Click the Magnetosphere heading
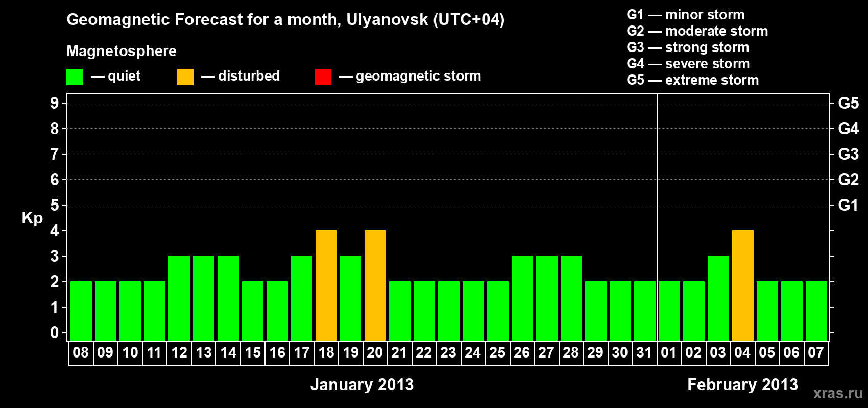868x408 pixels. tap(122, 52)
